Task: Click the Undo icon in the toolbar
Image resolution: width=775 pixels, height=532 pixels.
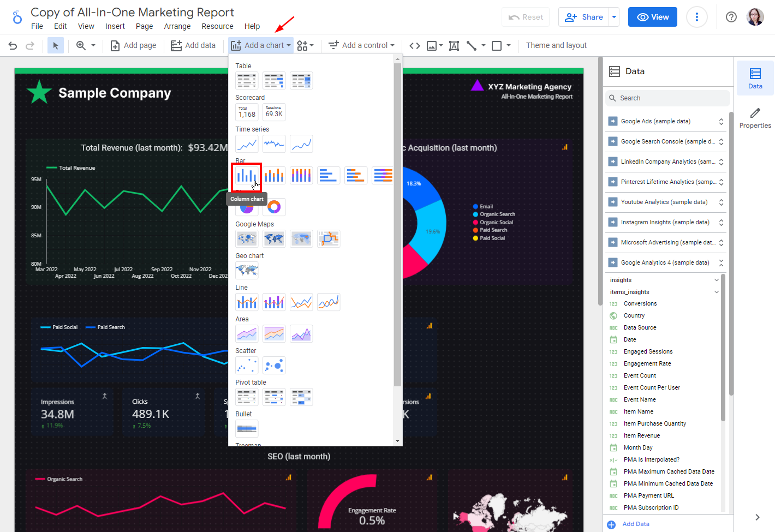Action: point(13,45)
